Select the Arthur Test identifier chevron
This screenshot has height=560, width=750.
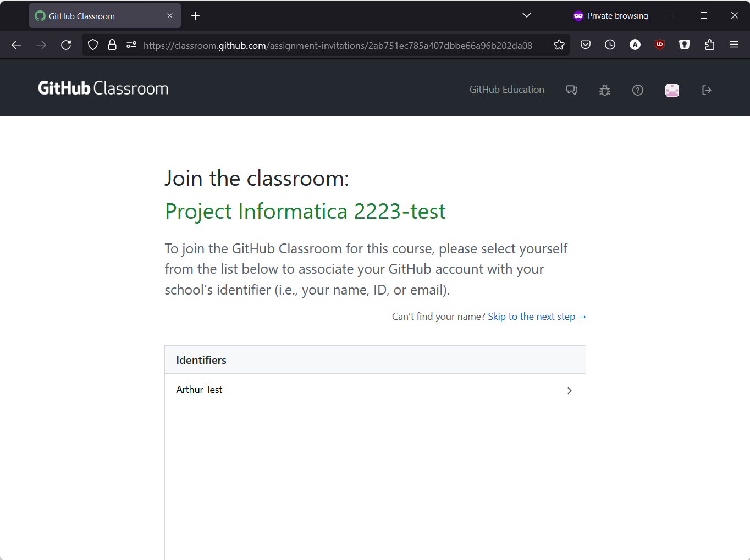[x=569, y=391]
